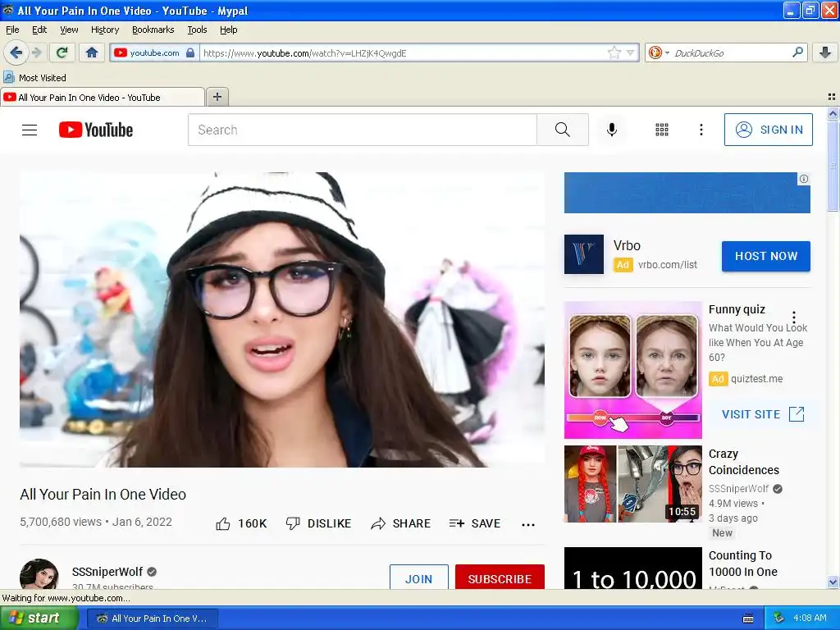Screen dimensions: 840x630
Task: Click the YouTube logo
Action: (96, 130)
